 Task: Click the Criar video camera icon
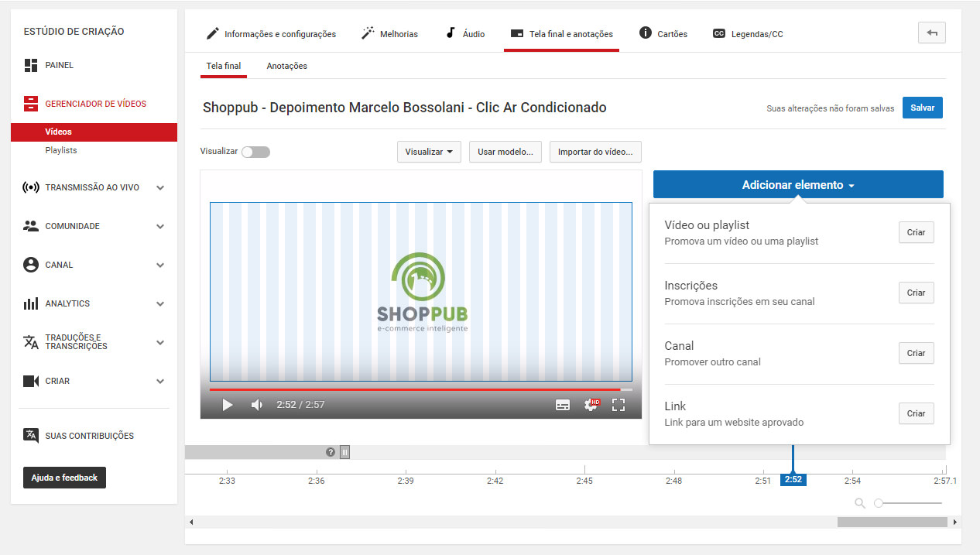(31, 381)
